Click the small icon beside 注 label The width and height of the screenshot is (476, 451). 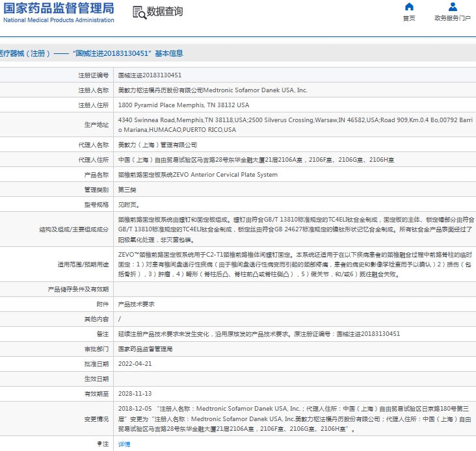point(99,444)
